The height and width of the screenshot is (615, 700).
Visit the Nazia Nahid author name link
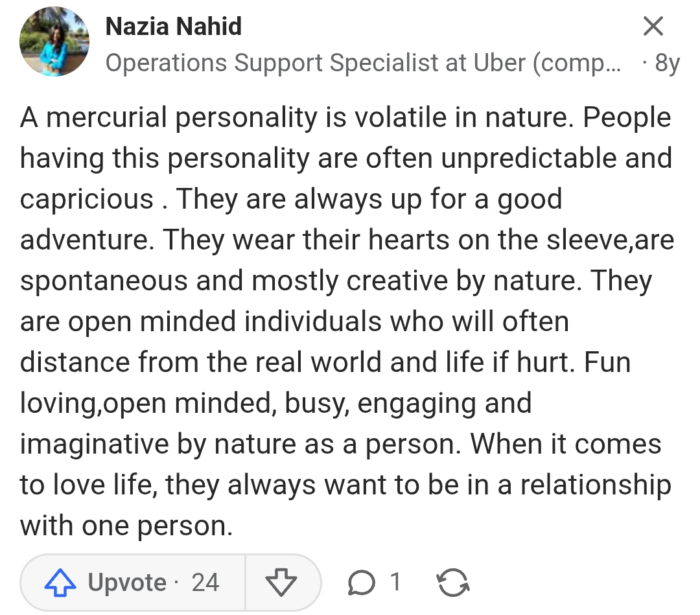point(173,27)
